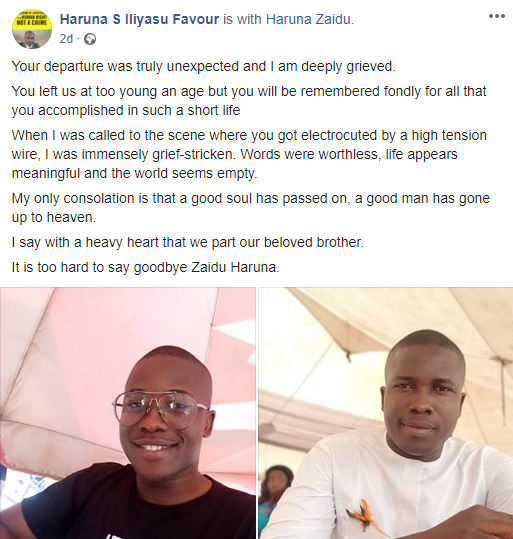Click the aviator glasses in left photo
Image resolution: width=513 pixels, height=539 pixels.
tap(161, 410)
